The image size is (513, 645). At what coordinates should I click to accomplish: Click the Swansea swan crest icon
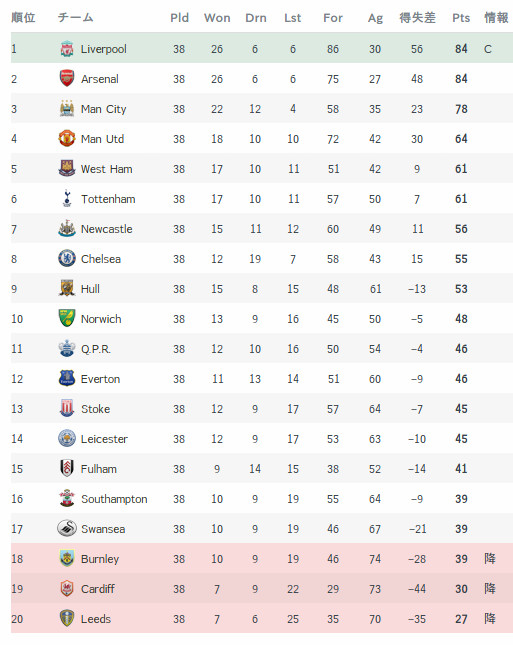coord(67,529)
